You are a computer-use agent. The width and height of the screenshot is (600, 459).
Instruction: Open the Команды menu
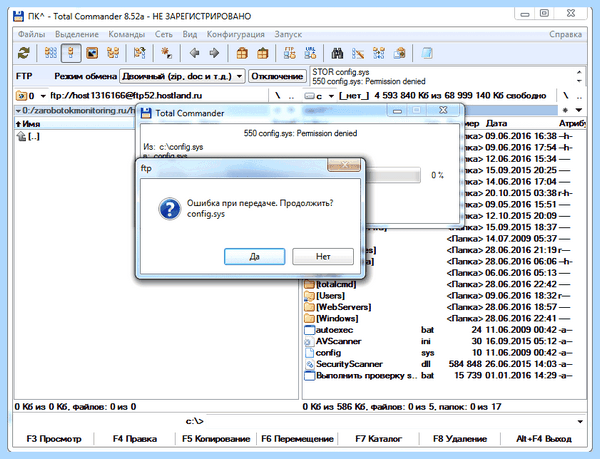tap(127, 34)
